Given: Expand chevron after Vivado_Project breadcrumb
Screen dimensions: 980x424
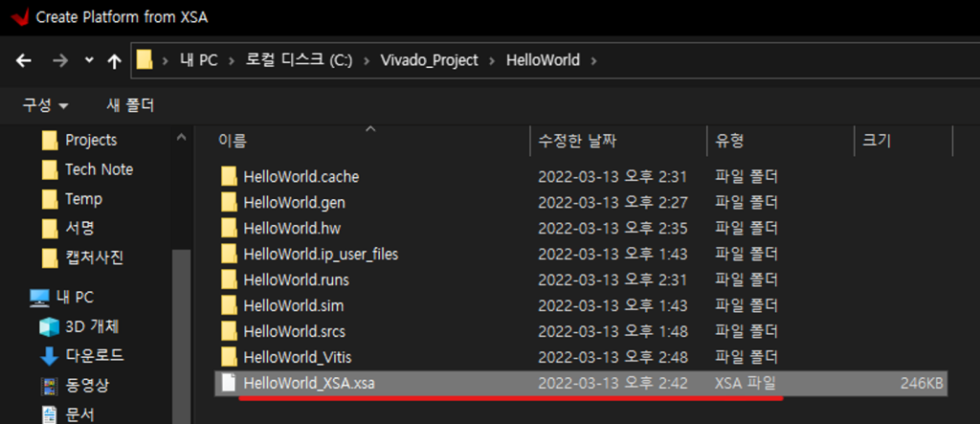Looking at the screenshot, I should 493,60.
